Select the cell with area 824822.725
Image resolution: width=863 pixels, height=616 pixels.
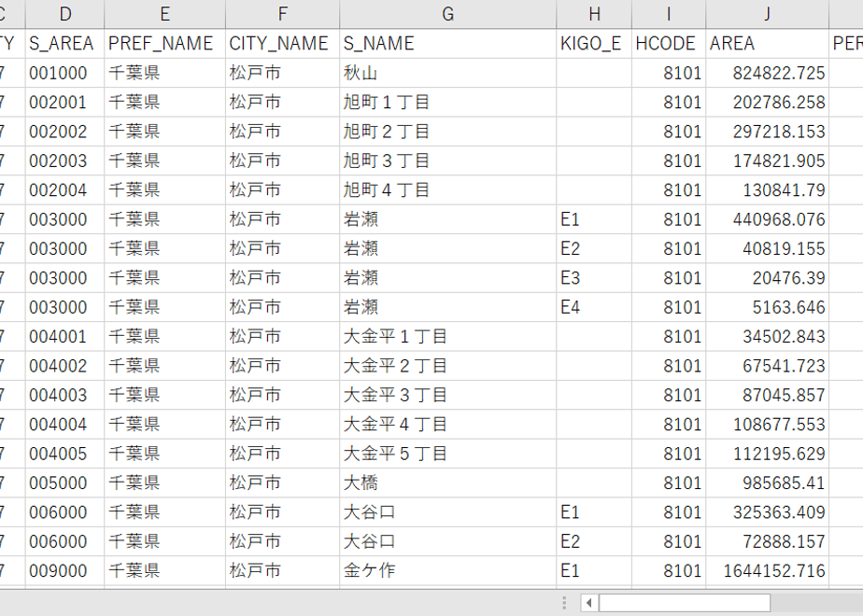coord(767,73)
